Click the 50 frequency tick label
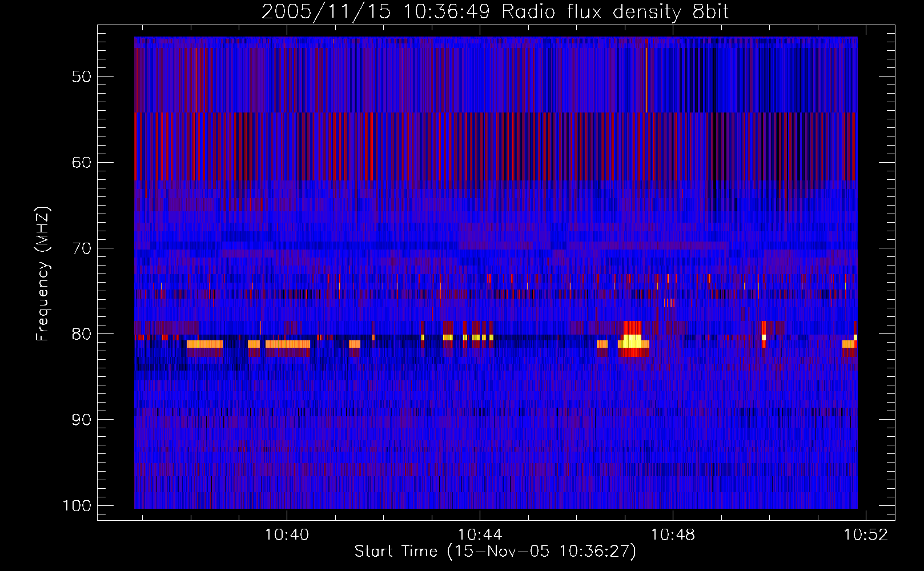924x571 pixels. 82,77
